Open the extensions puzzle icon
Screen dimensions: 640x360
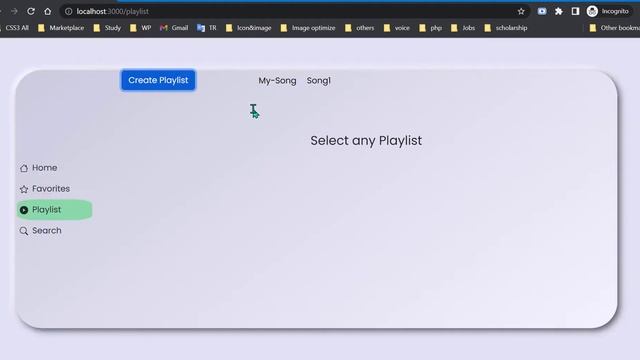(x=559, y=11)
